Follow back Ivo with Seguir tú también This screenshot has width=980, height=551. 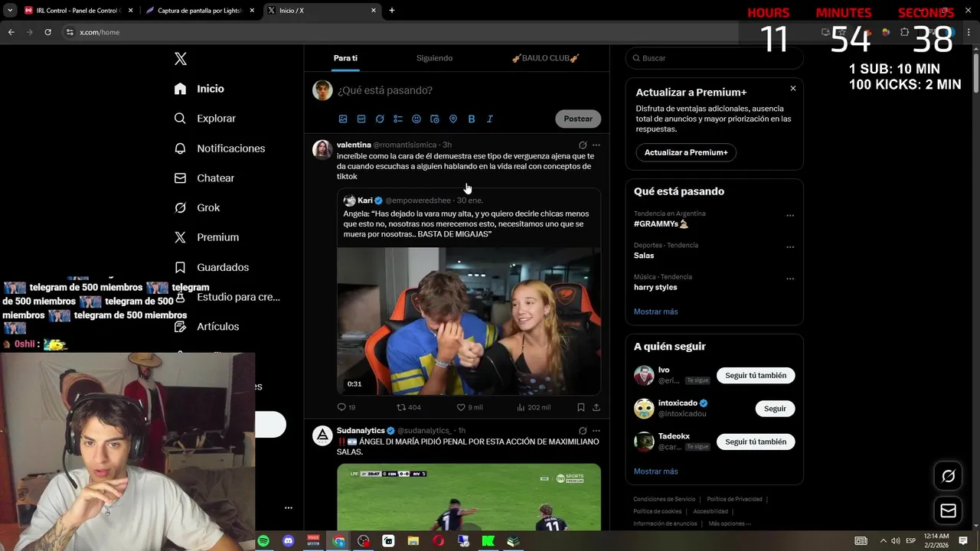[756, 376]
